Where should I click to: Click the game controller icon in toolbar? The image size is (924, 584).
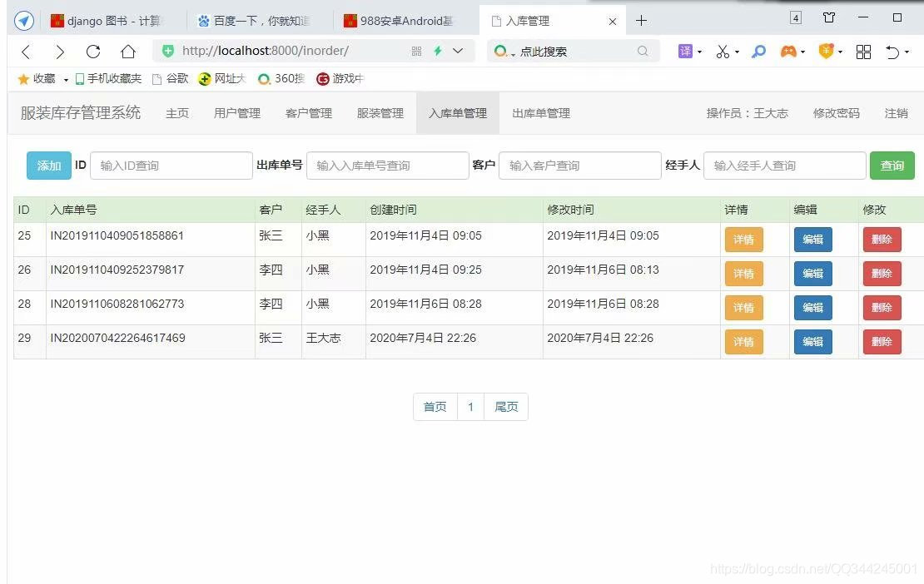click(787, 51)
